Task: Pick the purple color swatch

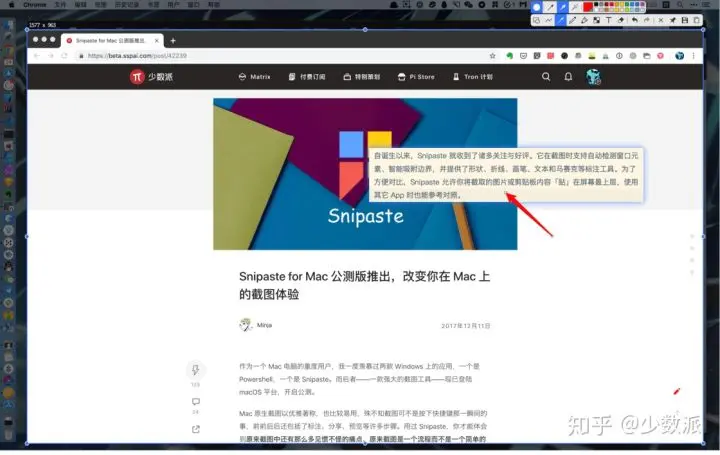Action: click(642, 4)
